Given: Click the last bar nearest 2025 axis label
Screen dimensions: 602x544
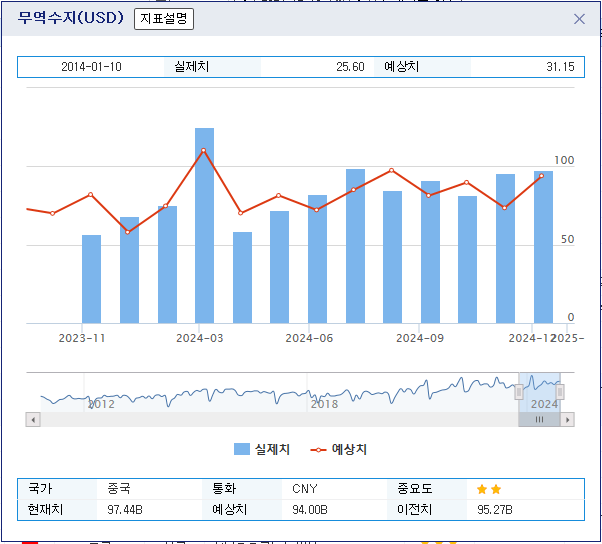Looking at the screenshot, I should (x=543, y=247).
